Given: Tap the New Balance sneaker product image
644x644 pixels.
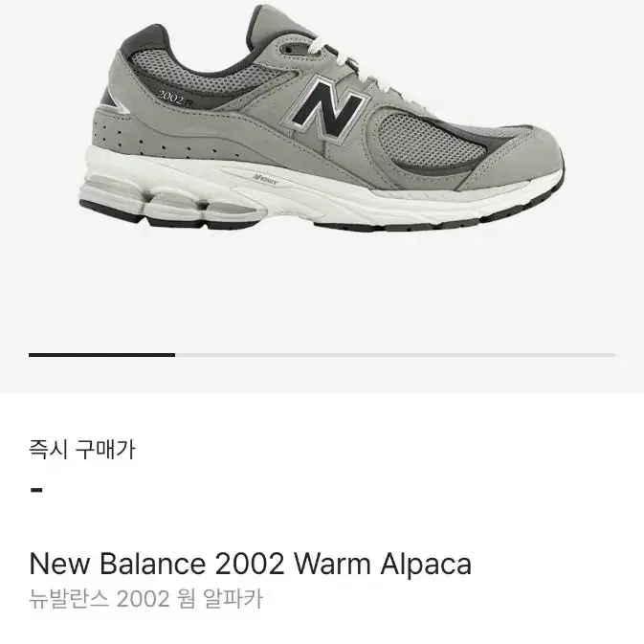Looking at the screenshot, I should [322, 119].
